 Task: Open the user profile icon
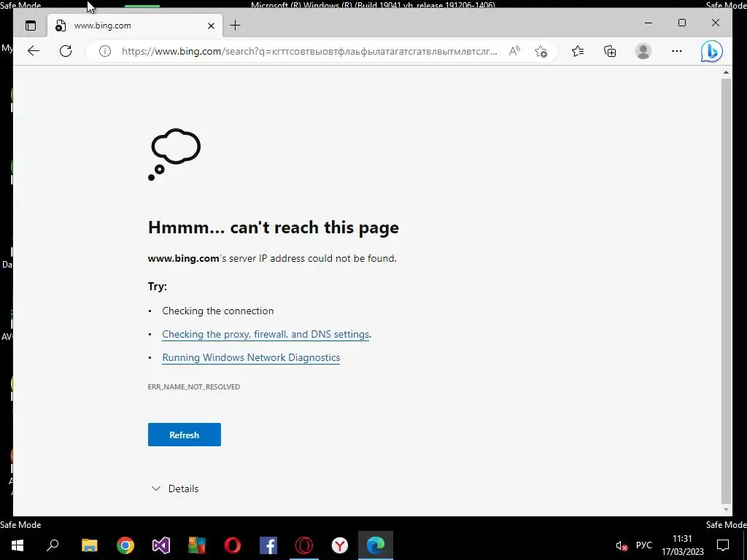tap(643, 51)
